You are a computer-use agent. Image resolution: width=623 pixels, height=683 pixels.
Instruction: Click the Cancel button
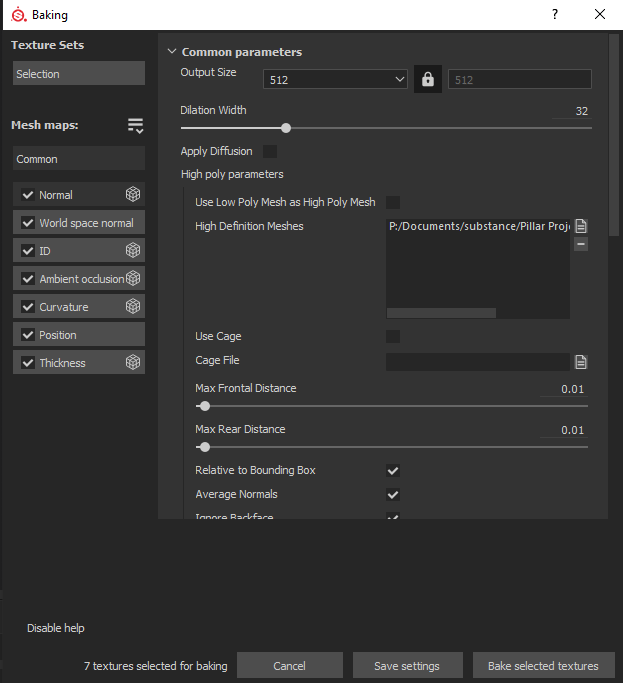point(290,666)
